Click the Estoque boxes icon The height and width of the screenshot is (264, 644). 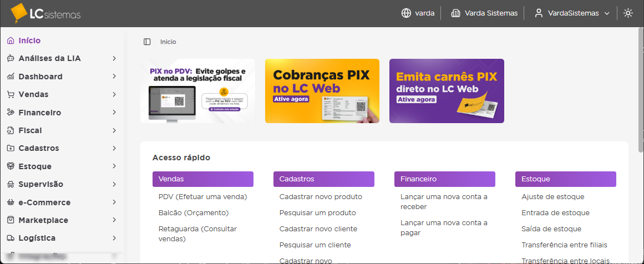(11, 166)
